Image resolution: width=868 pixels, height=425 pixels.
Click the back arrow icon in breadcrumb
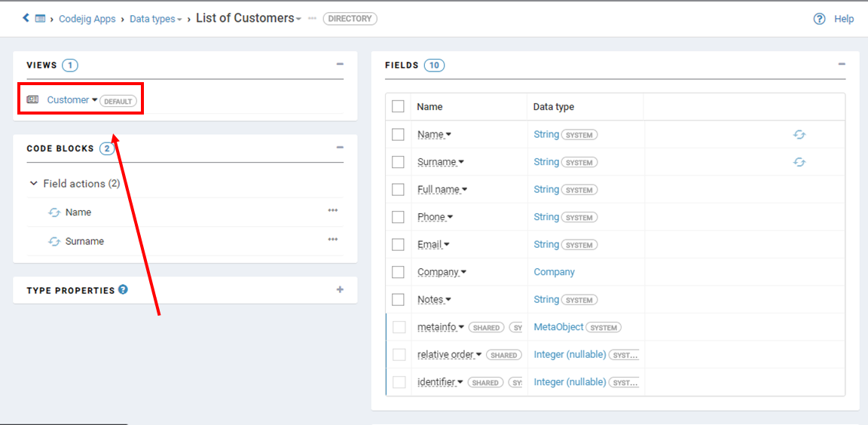click(x=26, y=18)
